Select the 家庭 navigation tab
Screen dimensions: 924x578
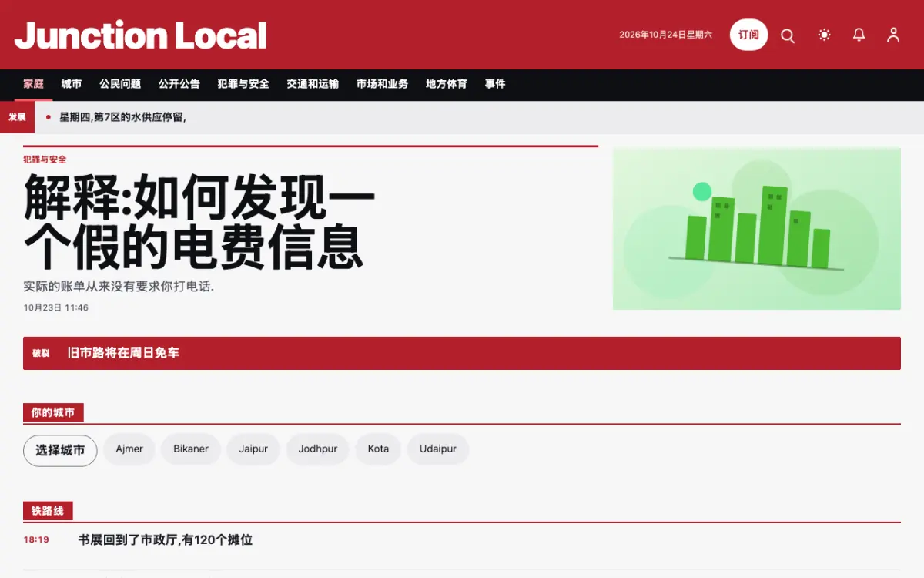pyautogui.click(x=33, y=84)
